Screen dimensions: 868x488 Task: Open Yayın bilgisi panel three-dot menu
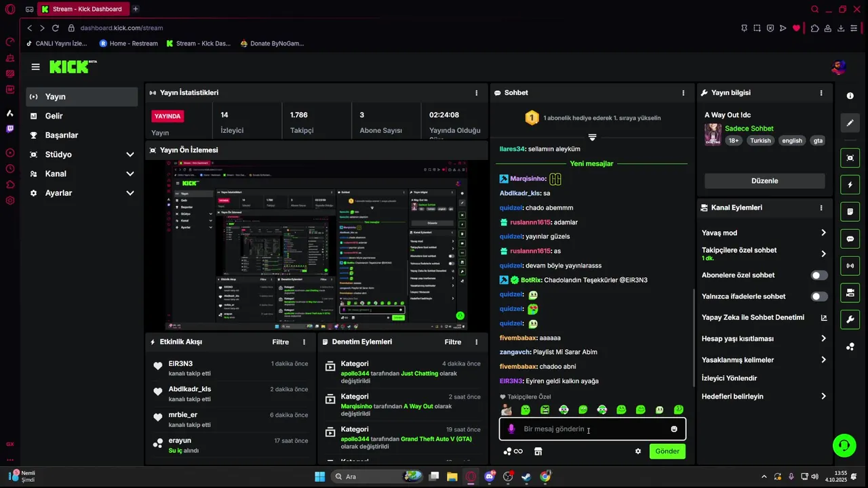click(x=821, y=93)
